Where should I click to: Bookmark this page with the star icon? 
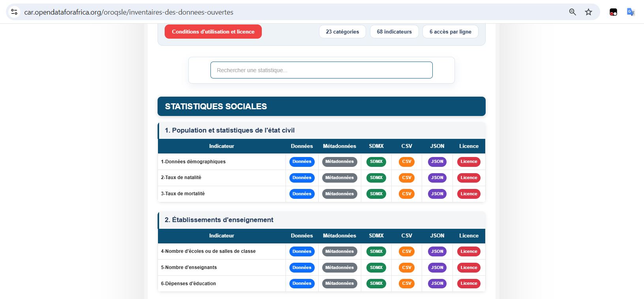588,12
